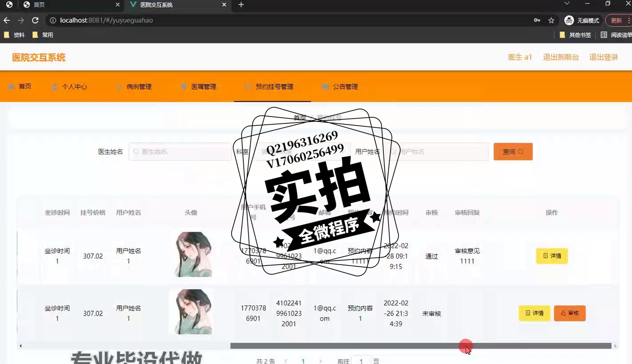Image resolution: width=632 pixels, height=364 pixels.
Task: Open 详情 for the 通过 row
Action: (x=552, y=256)
